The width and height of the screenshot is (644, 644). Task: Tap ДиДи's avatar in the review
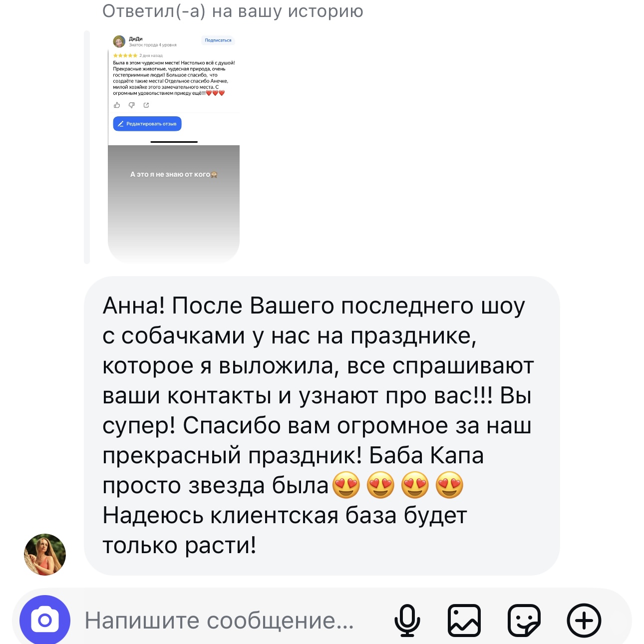coord(119,41)
